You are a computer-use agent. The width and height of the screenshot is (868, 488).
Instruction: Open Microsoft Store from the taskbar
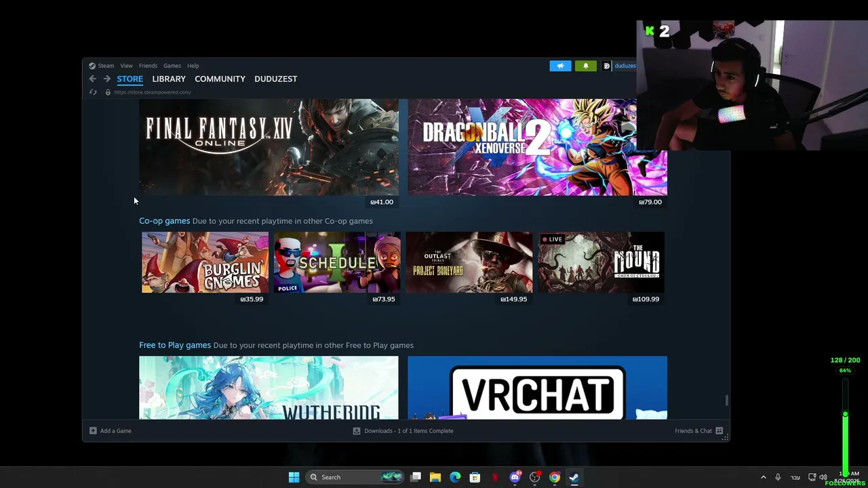[475, 477]
